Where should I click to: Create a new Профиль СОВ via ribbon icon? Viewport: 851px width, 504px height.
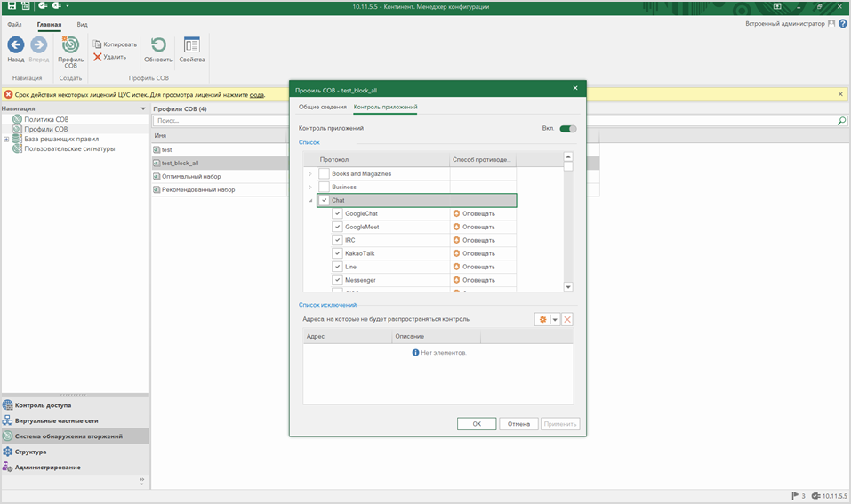point(70,45)
